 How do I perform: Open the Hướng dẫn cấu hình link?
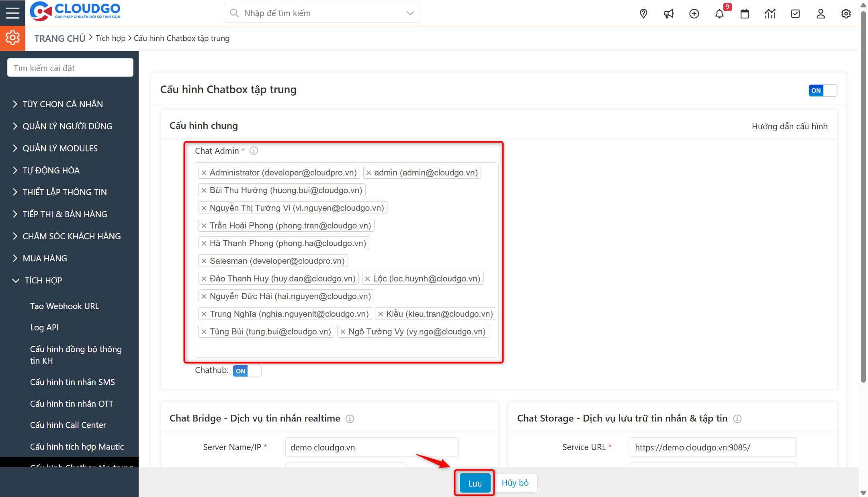coord(789,126)
